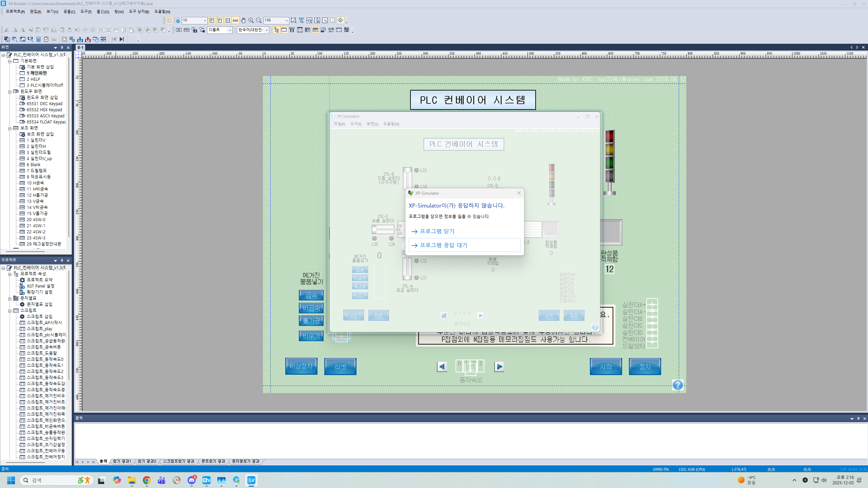The height and width of the screenshot is (488, 868).
Task: Click the ID display toolbar icon
Action: pyautogui.click(x=179, y=30)
